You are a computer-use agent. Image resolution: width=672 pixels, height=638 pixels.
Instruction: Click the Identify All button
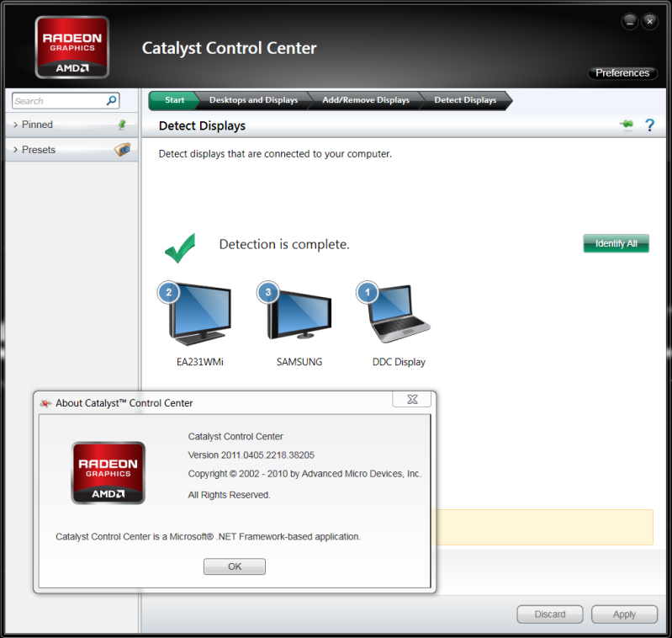click(616, 243)
